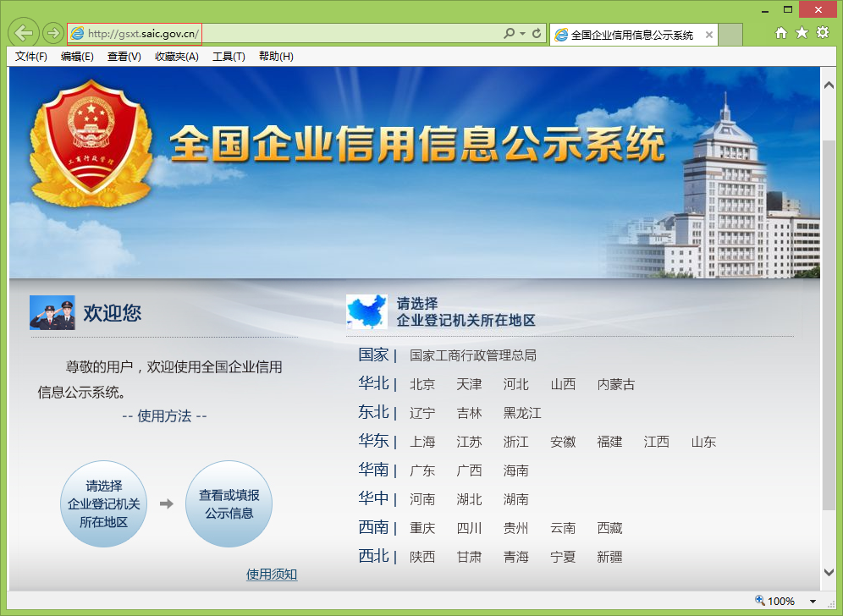The width and height of the screenshot is (843, 616).
Task: Click scrollbar down arrow
Action: pyautogui.click(x=829, y=573)
